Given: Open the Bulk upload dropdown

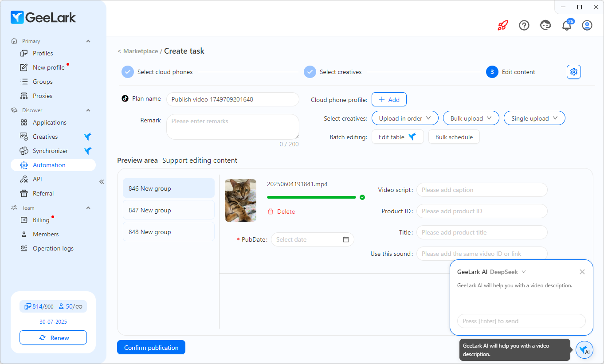Looking at the screenshot, I should click(471, 118).
